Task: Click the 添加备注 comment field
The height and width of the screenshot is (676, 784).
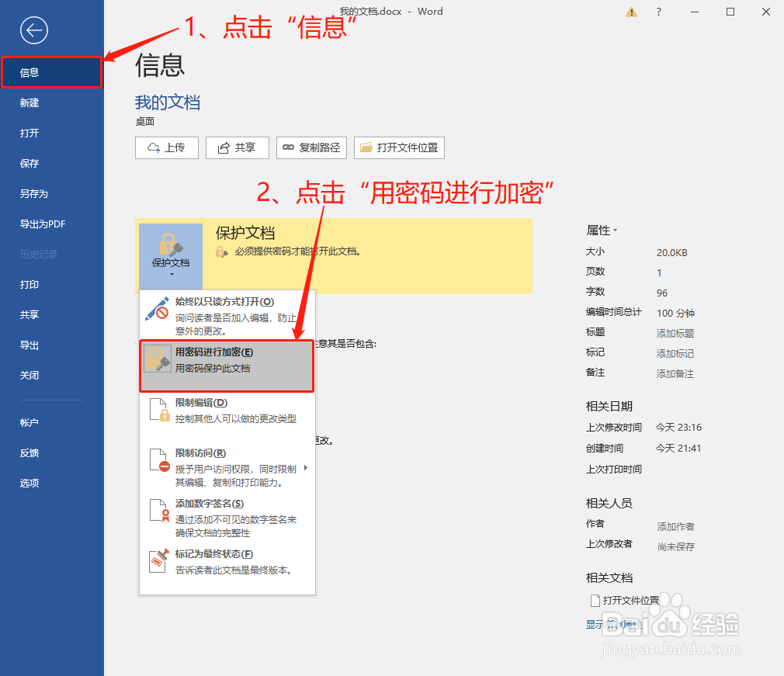Action: tap(675, 373)
